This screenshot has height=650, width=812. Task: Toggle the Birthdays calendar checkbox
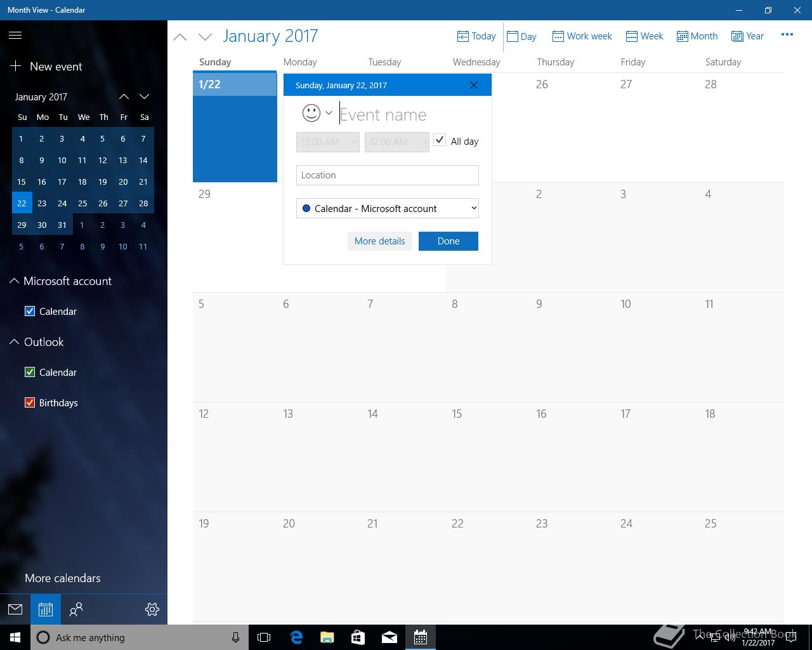(30, 402)
